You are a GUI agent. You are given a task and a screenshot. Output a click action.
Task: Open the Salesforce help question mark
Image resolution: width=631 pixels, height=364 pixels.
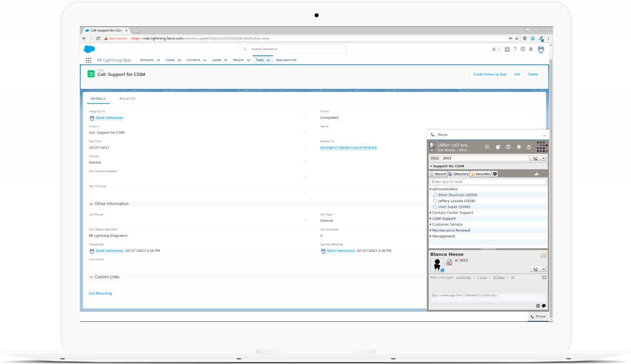click(x=515, y=49)
